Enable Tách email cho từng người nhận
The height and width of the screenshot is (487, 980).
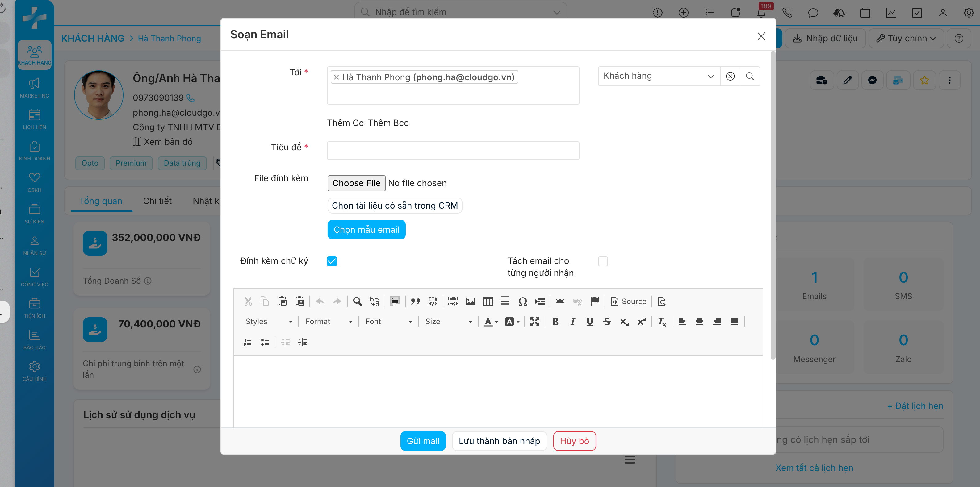click(x=603, y=261)
